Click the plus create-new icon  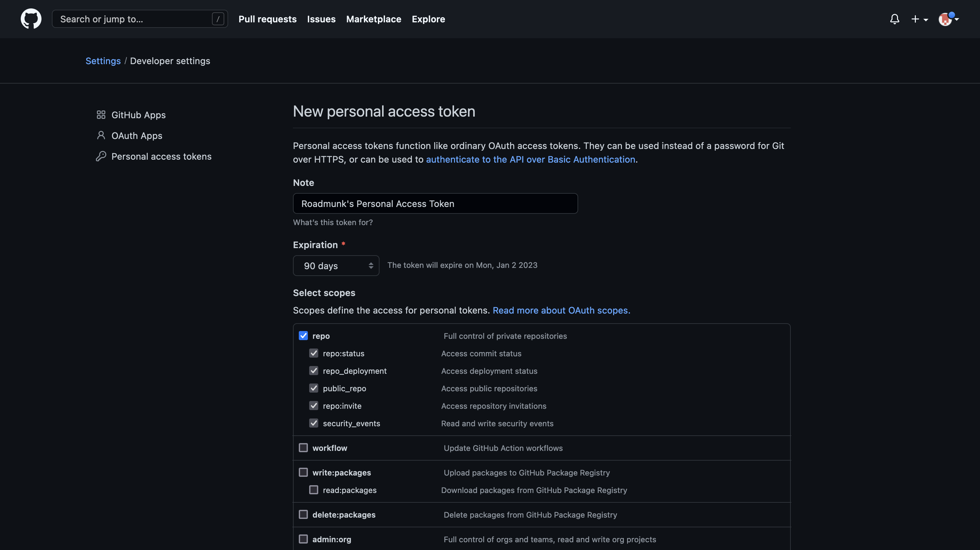[915, 19]
